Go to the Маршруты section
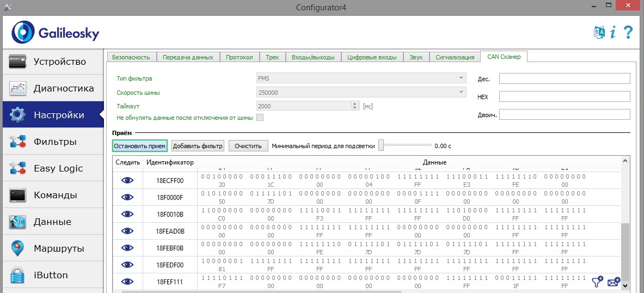644x293 pixels. (x=52, y=248)
